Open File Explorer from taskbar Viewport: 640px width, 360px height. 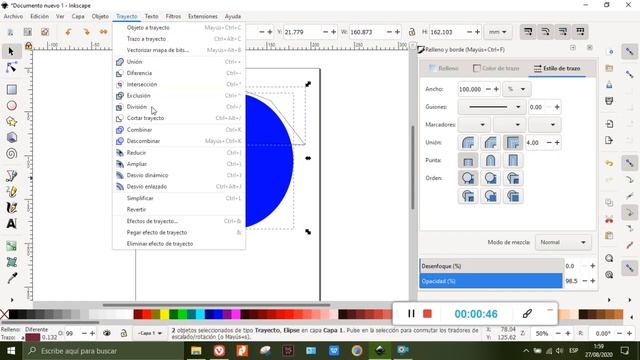[x=196, y=351]
